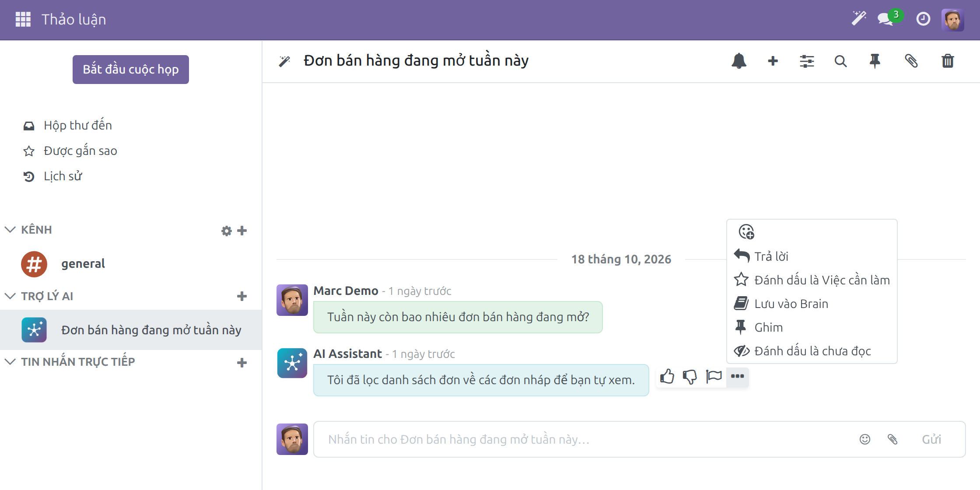Select Ghim in message menu
The height and width of the screenshot is (490, 980).
click(812, 327)
